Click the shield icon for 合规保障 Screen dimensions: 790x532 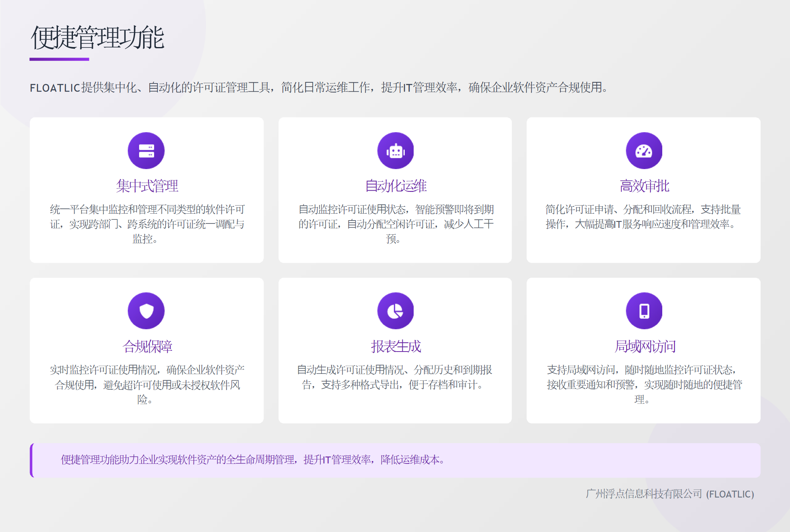(x=146, y=311)
